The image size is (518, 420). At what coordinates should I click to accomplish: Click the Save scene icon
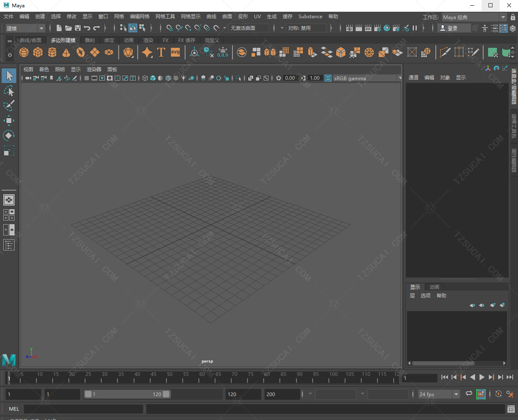78,28
